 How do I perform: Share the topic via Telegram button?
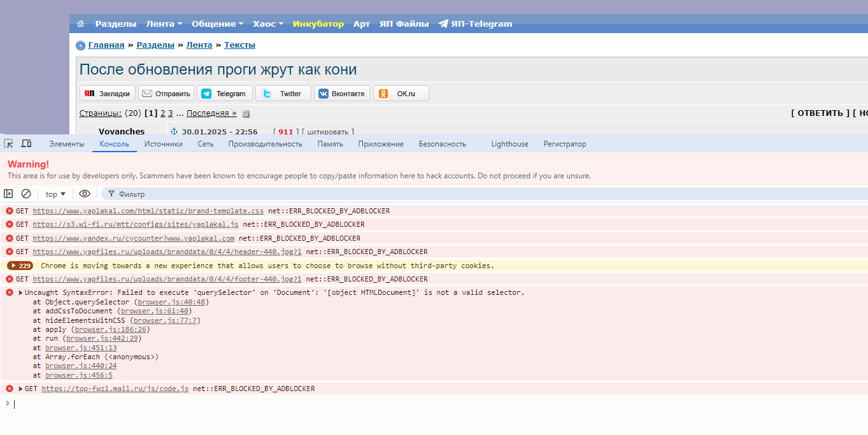click(225, 94)
